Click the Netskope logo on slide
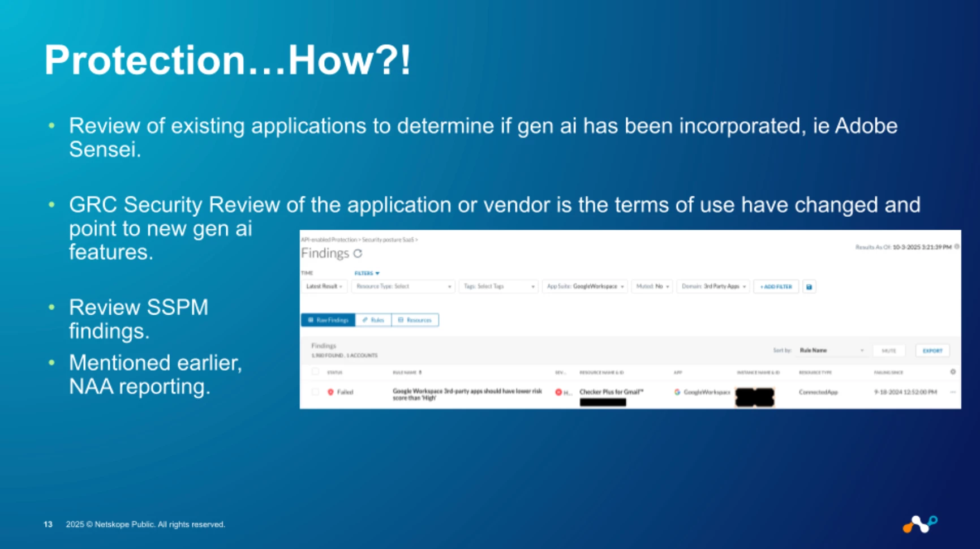 tap(920, 524)
